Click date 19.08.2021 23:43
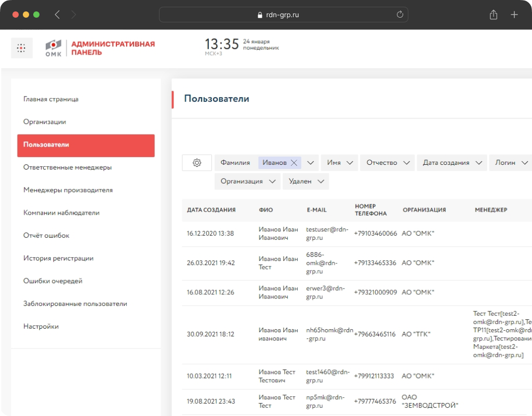This screenshot has width=532, height=416. tap(211, 401)
